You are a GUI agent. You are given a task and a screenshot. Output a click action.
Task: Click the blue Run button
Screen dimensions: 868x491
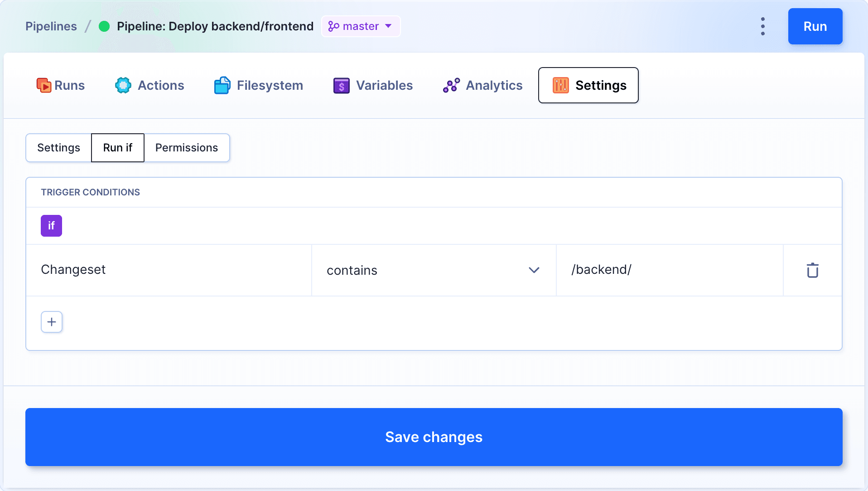tap(815, 26)
